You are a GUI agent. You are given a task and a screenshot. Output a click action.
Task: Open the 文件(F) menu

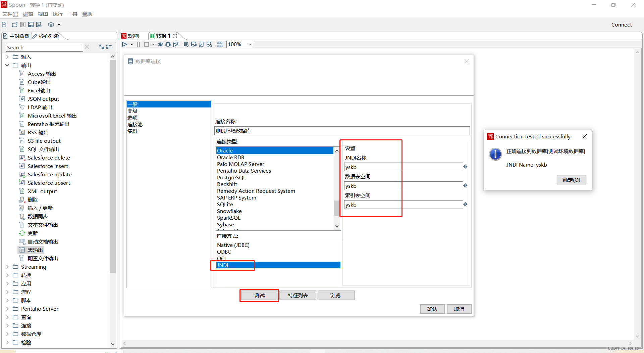[x=10, y=14]
